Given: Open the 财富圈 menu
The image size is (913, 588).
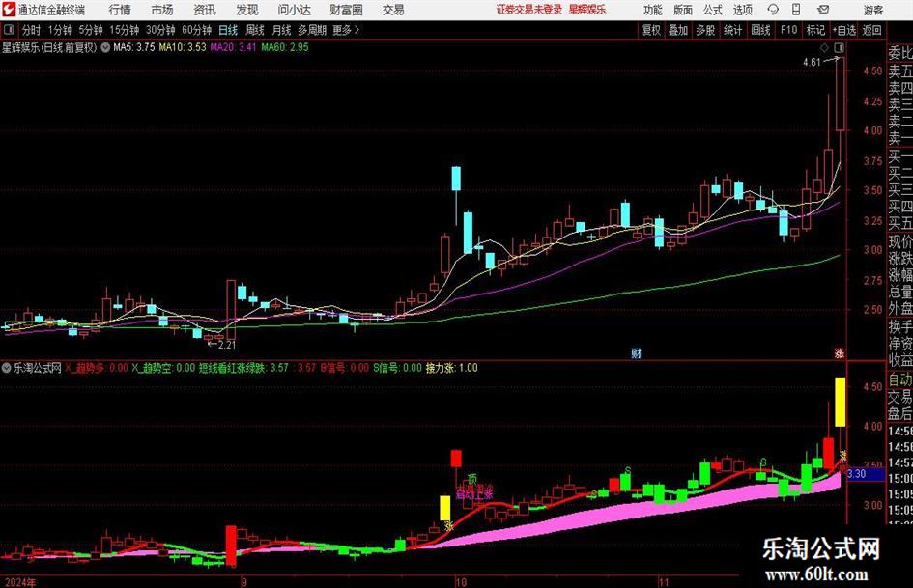Looking at the screenshot, I should coord(346,10).
